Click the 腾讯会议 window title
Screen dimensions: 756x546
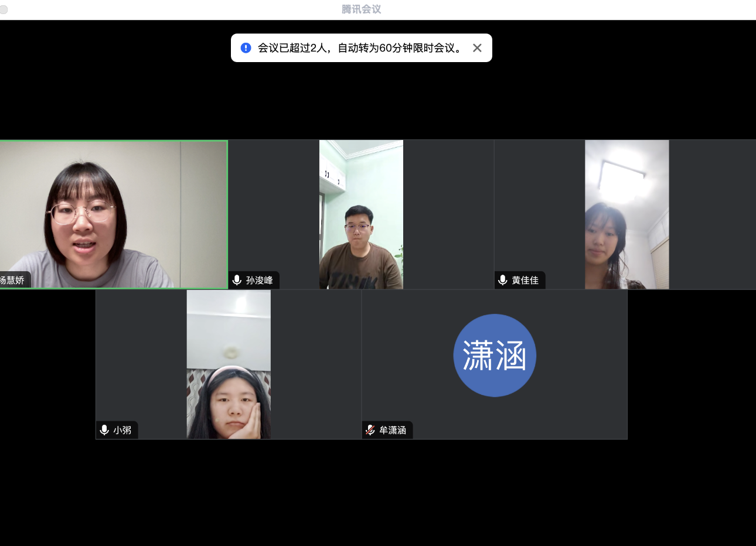pos(362,9)
